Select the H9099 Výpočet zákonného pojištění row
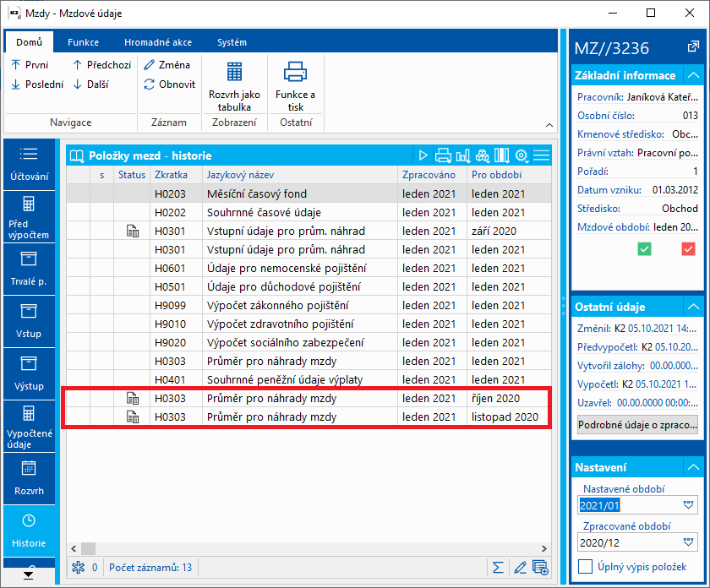The height and width of the screenshot is (588, 710). (x=309, y=305)
